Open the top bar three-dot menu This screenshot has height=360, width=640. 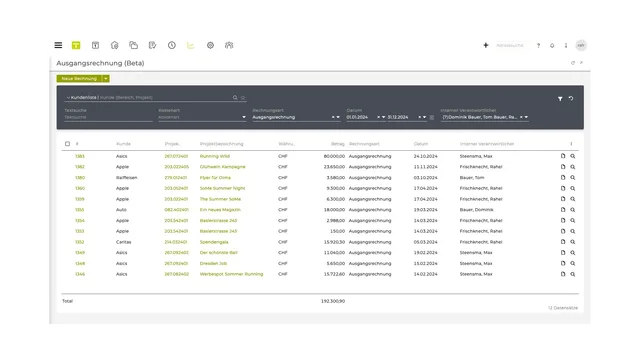[x=566, y=45]
